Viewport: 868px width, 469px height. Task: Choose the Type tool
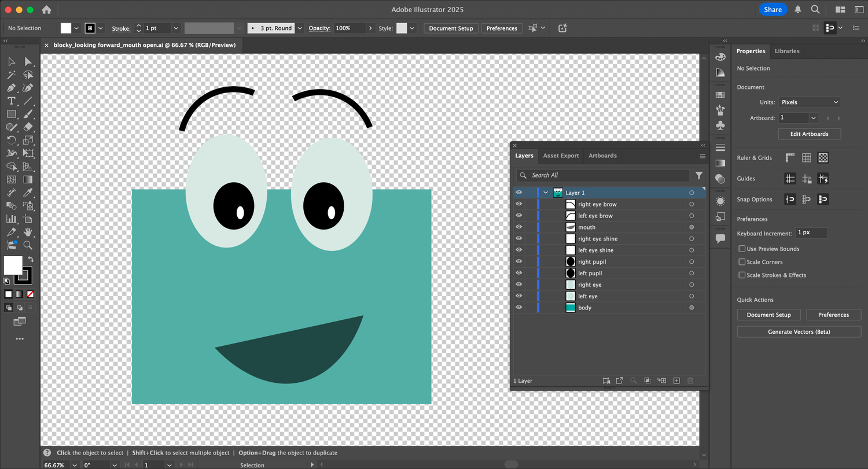click(x=11, y=101)
